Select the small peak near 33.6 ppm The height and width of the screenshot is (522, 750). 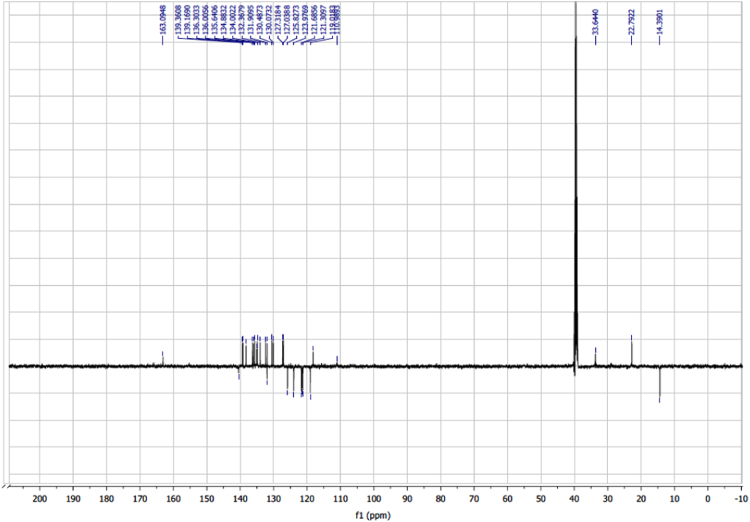pyautogui.click(x=595, y=357)
